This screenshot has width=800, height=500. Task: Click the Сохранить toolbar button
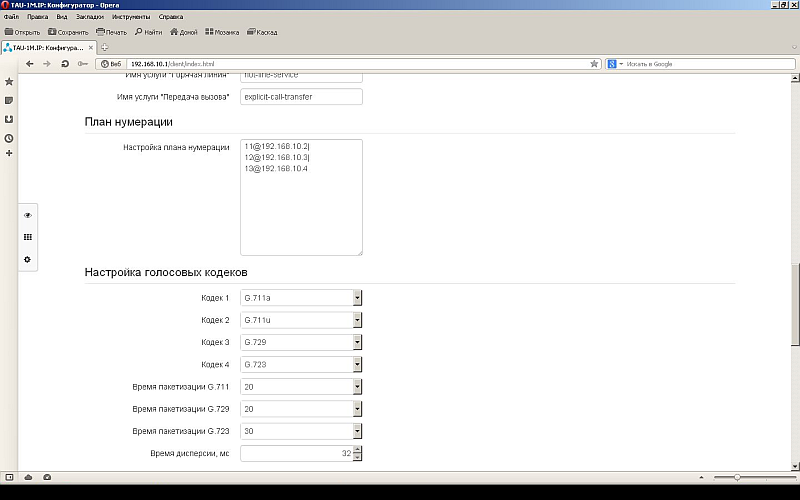(68, 32)
